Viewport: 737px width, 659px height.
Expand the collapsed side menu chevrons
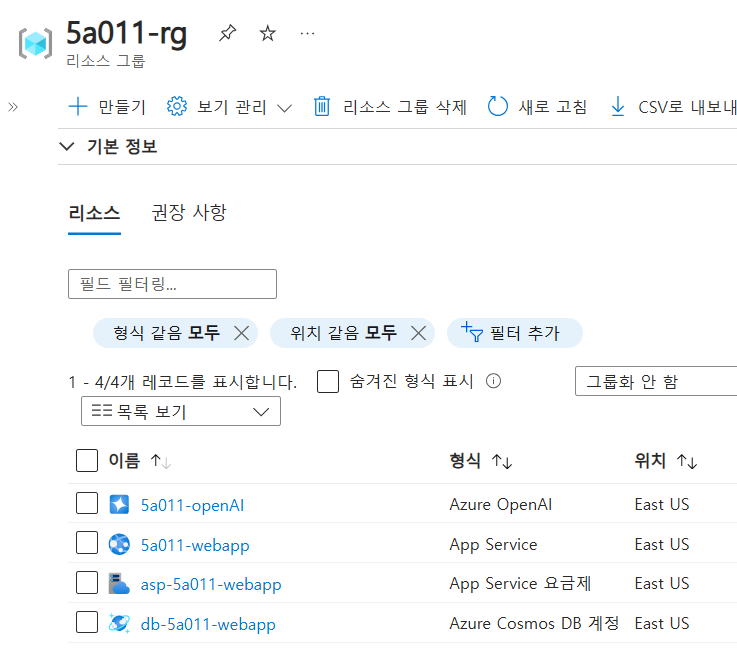(x=13, y=107)
